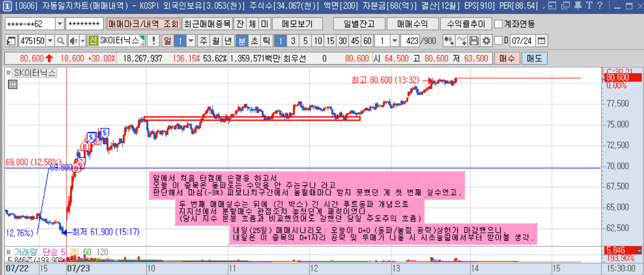Click the add candlestick chart icon
Screen dimensions: 644x275
tap(449, 41)
